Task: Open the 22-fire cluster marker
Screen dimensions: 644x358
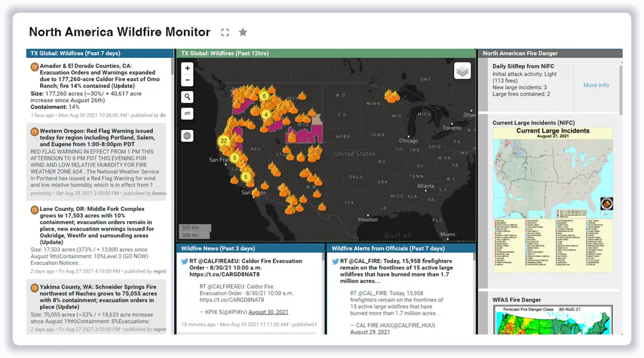Action: click(224, 141)
